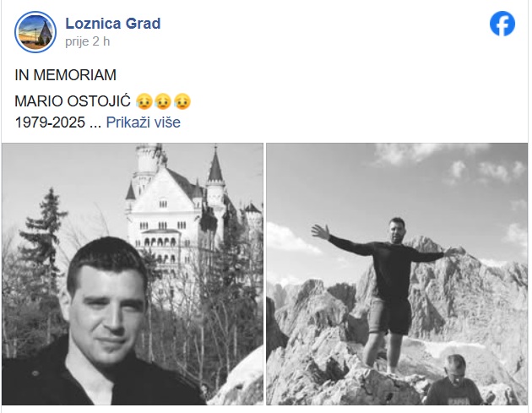
Task: Click the middle crying emoji
Action: click(163, 101)
